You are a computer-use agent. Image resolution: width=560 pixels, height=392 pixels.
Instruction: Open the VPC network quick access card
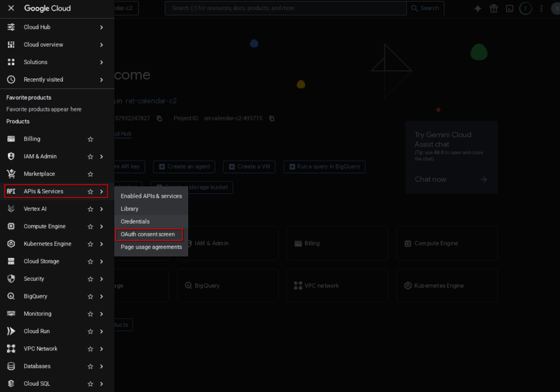337,286
